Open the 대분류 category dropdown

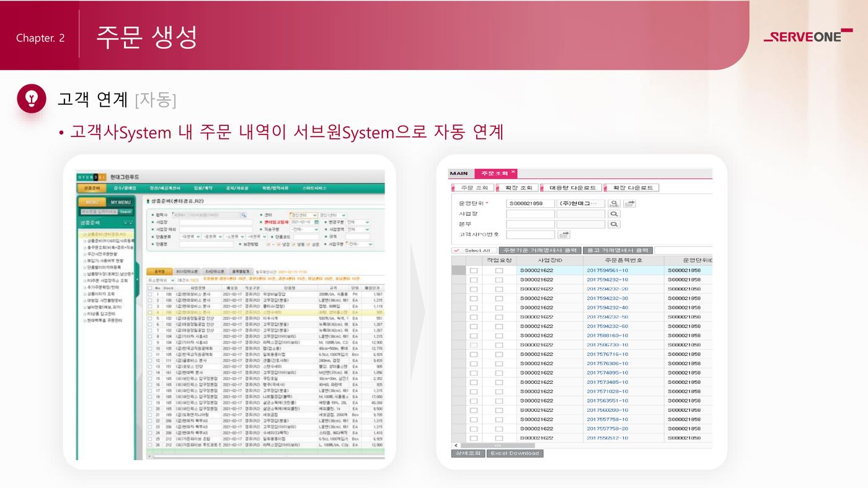190,236
